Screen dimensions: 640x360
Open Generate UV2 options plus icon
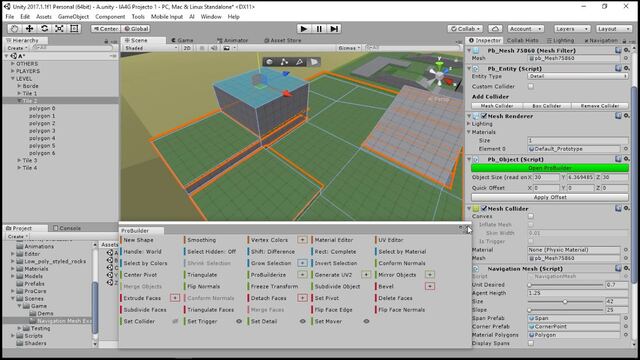(x=366, y=275)
